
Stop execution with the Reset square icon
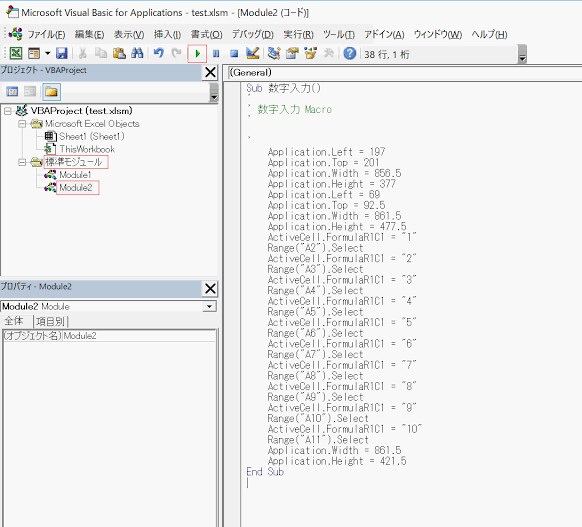pyautogui.click(x=234, y=54)
